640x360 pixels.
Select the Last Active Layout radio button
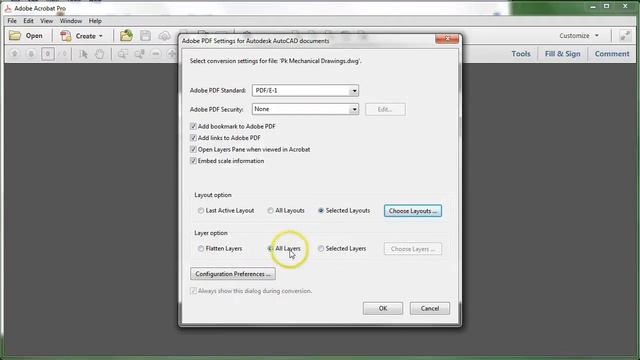pyautogui.click(x=201, y=211)
